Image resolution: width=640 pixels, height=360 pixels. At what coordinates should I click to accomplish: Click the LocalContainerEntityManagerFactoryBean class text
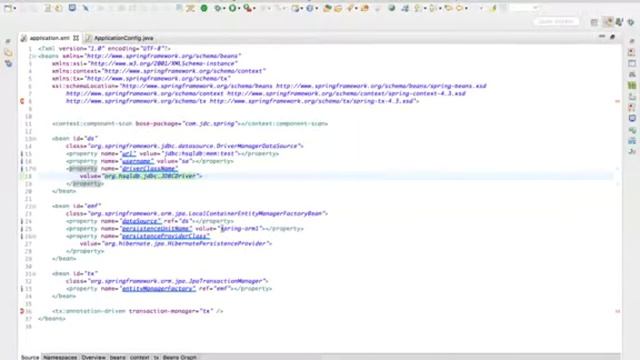coord(255,213)
